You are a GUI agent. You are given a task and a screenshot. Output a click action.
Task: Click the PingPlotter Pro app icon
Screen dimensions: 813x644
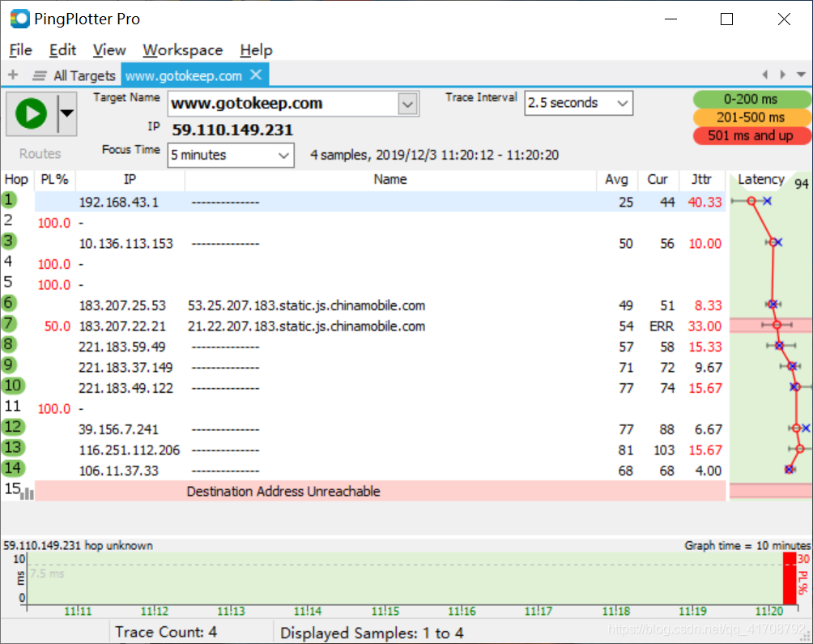pyautogui.click(x=19, y=19)
